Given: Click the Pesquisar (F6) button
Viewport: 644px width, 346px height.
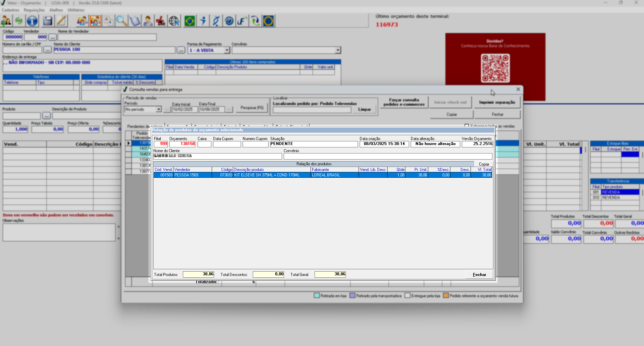Looking at the screenshot, I should 252,108.
